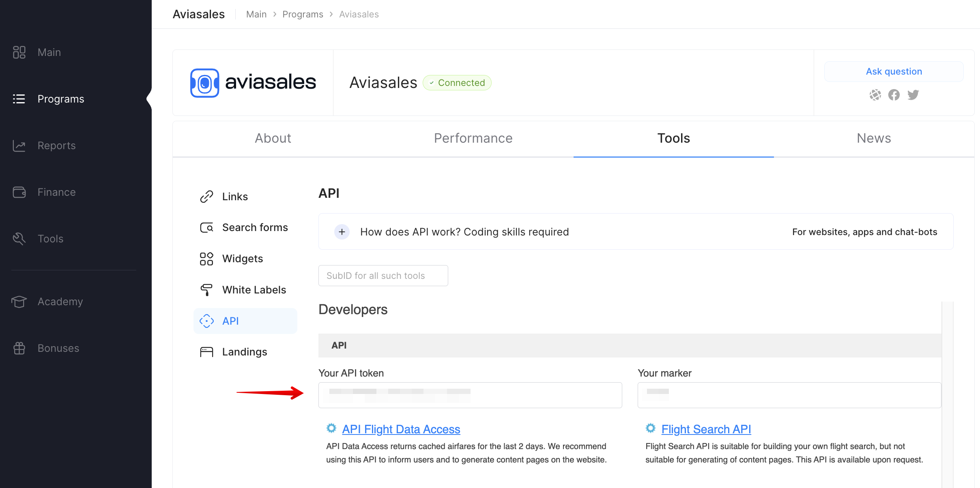Select the Tools tab
980x488 pixels.
pos(674,138)
